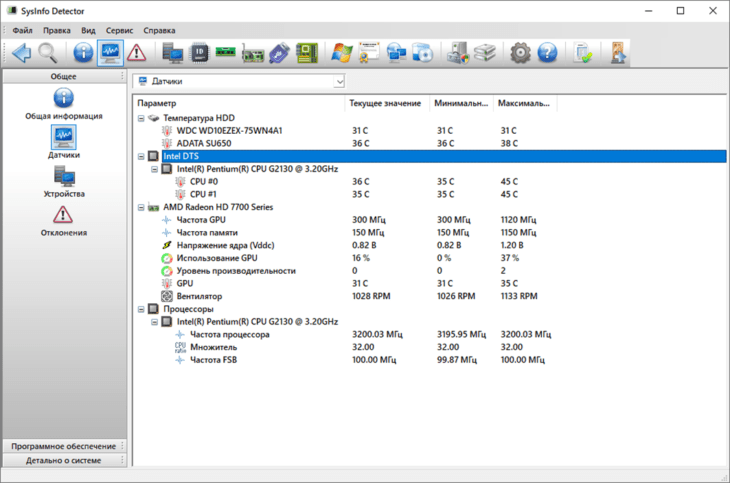The height and width of the screenshot is (483, 730).
Task: Sort by the Параметр column header
Action: (x=239, y=103)
